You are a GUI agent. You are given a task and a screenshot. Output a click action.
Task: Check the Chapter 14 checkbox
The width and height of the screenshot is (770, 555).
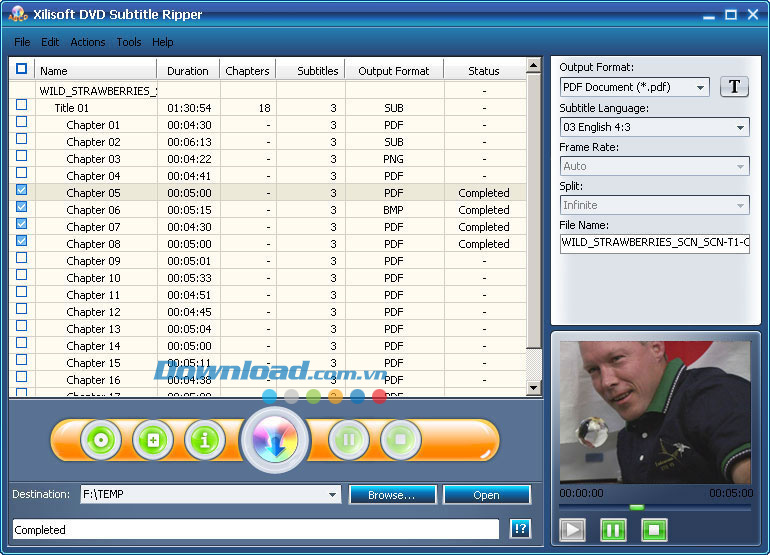point(22,342)
